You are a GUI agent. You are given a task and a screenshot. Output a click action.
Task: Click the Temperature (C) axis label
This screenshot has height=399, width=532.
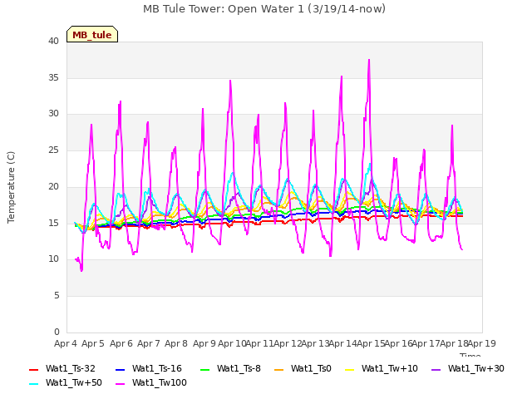[x=11, y=187]
